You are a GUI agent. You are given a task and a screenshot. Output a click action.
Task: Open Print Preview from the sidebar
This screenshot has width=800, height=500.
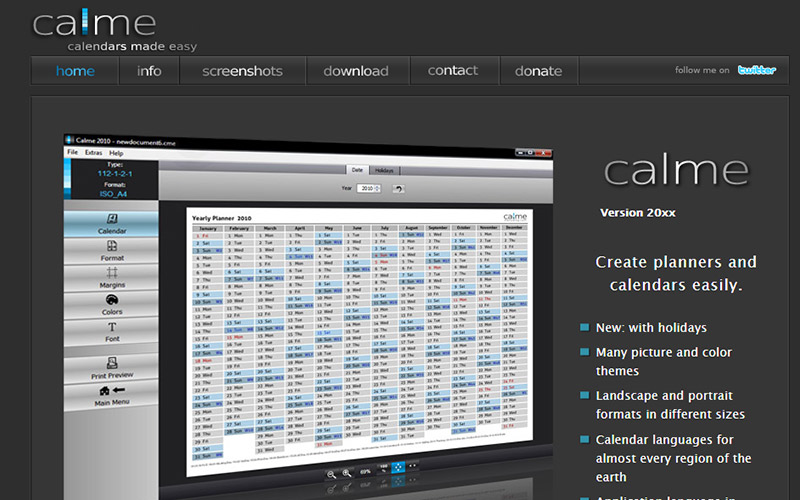[111, 368]
